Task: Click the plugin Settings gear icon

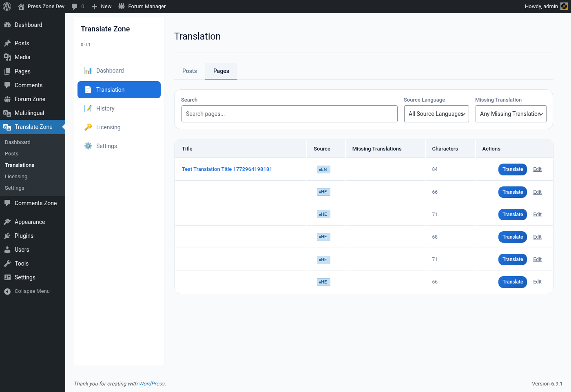Action: click(x=88, y=146)
